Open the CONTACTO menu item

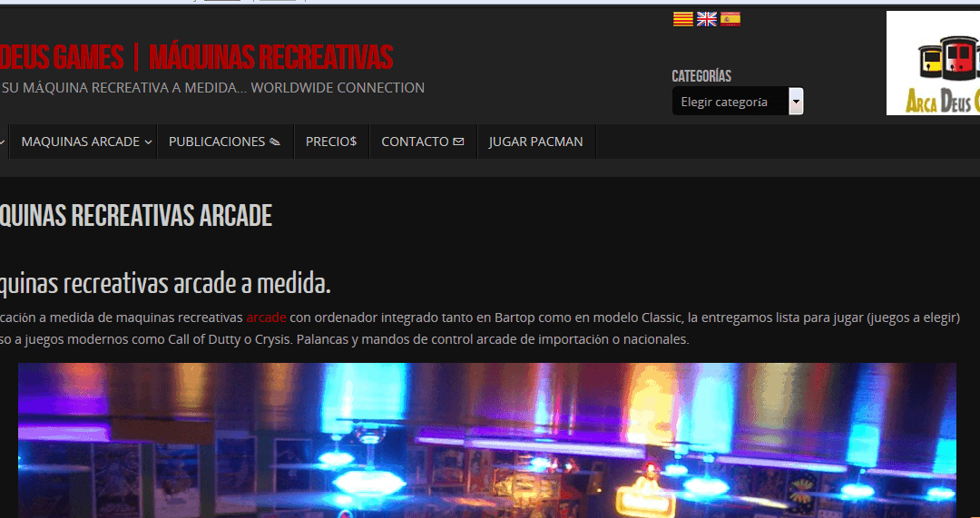(x=423, y=142)
